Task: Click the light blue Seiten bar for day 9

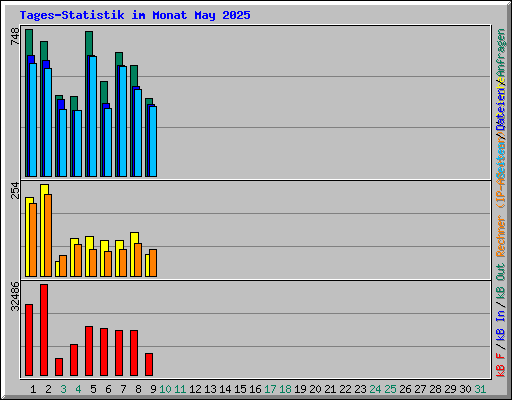Action: [x=153, y=141]
